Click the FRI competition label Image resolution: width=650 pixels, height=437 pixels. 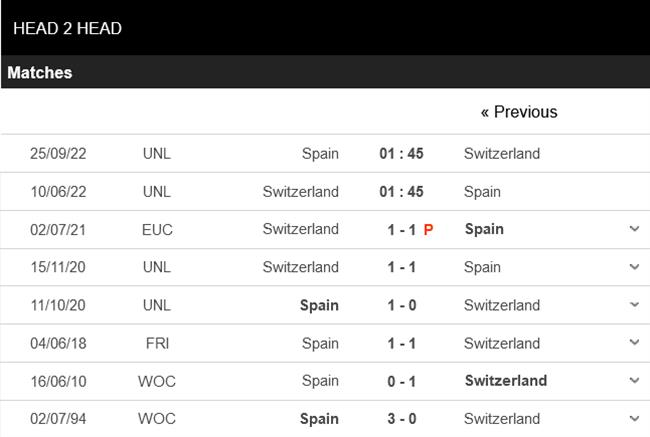157,343
